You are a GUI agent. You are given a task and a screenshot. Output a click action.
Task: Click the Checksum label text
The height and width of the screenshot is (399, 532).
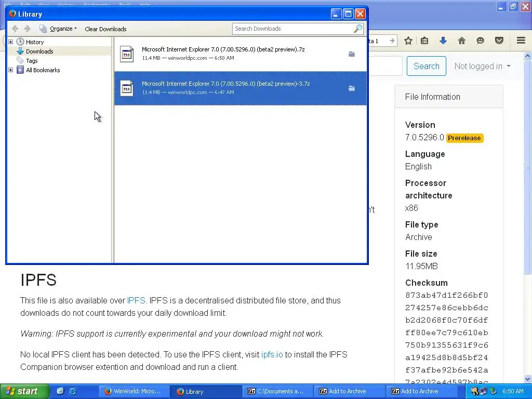pyautogui.click(x=426, y=283)
